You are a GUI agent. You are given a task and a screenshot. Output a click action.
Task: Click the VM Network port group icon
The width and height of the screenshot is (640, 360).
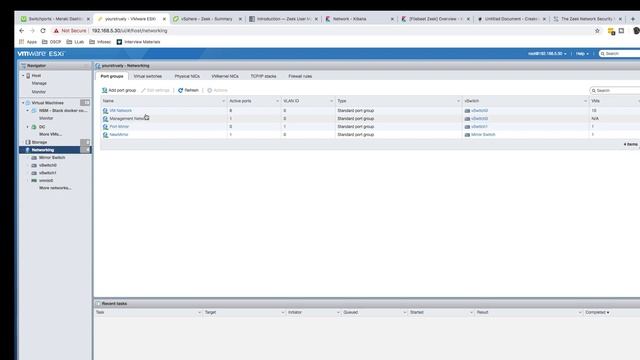click(105, 111)
